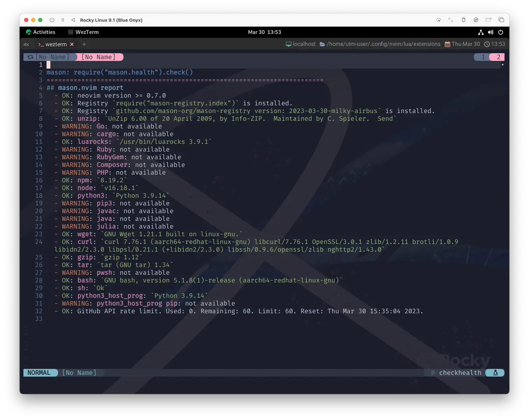Click the Linux penguin icon in statusline
This screenshot has height=420, width=529.
pyautogui.click(x=495, y=373)
